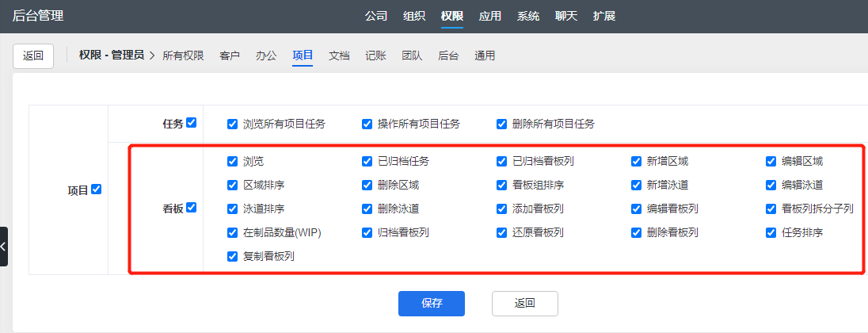The width and height of the screenshot is (868, 333).
Task: Uncheck the 复制看板列 checkbox
Action: pyautogui.click(x=232, y=257)
